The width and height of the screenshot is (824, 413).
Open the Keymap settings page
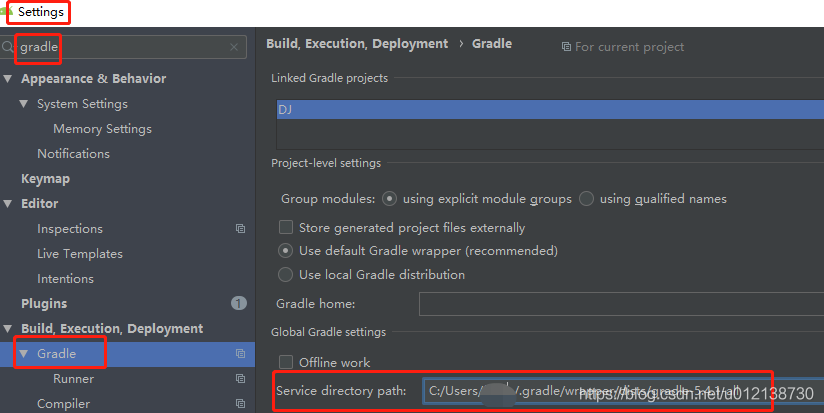45,179
